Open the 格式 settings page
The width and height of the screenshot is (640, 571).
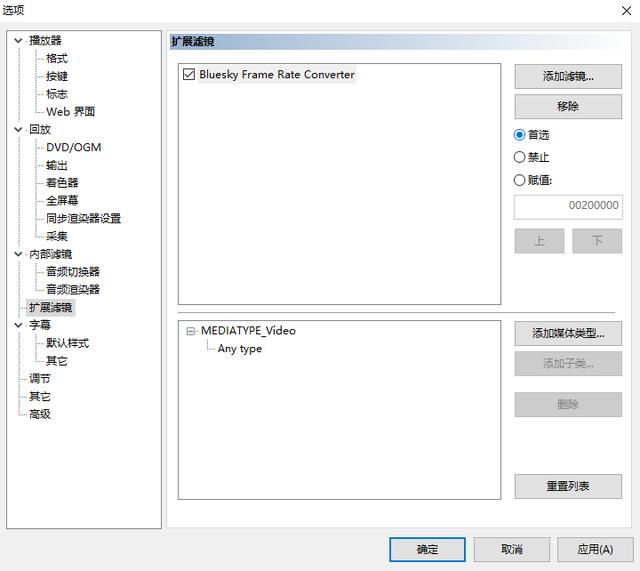(57, 58)
